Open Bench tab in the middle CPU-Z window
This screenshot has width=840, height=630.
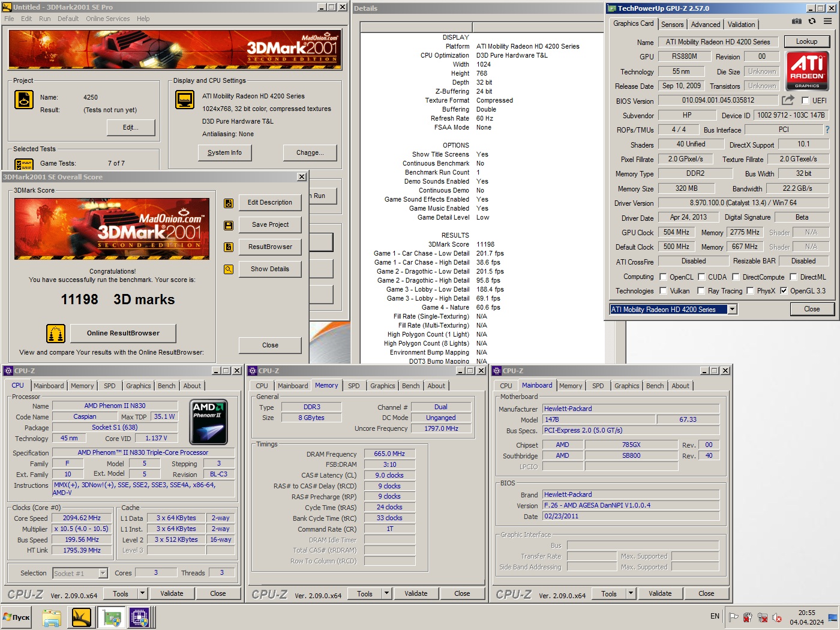pos(410,386)
